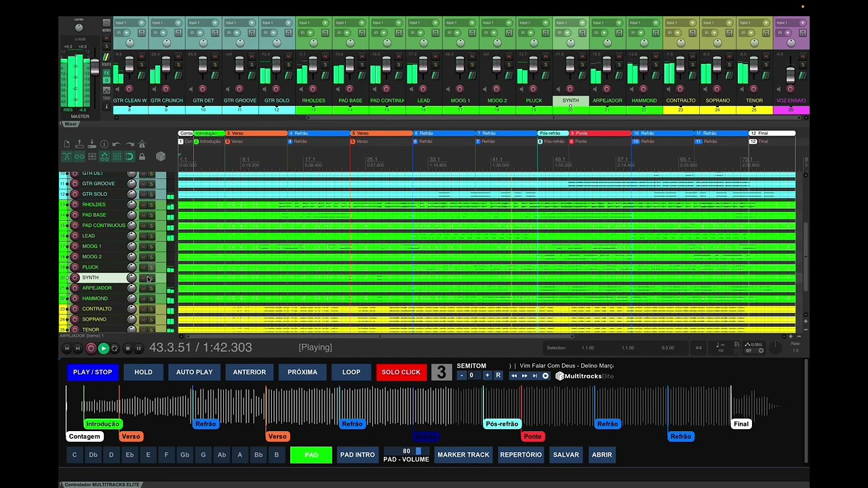Solo the PLUCK track in track list
The height and width of the screenshot is (488, 868).
click(151, 267)
